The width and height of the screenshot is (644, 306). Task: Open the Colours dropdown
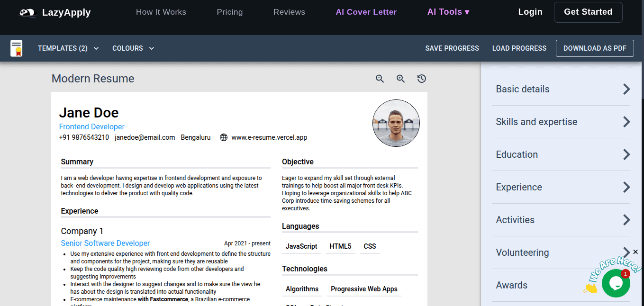tap(133, 48)
